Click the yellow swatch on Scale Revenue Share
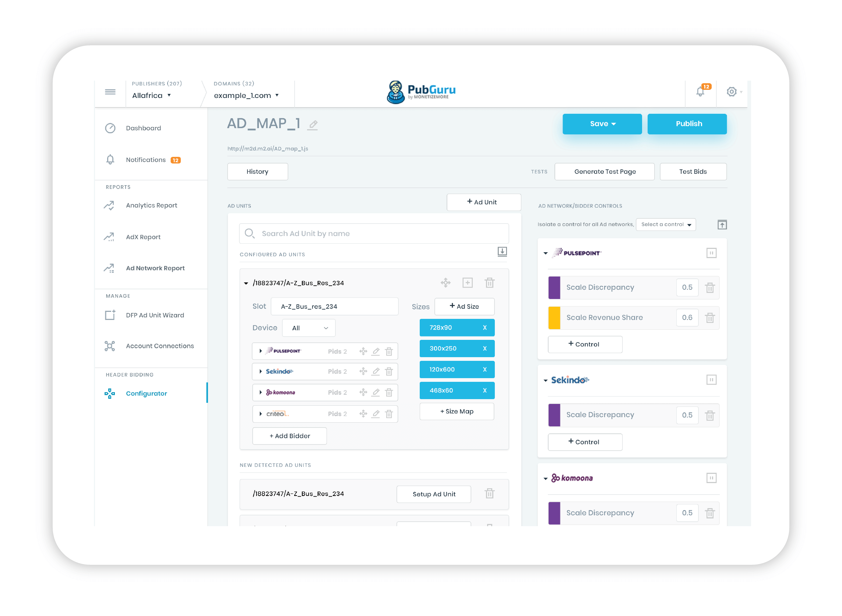The image size is (842, 616). click(x=554, y=318)
